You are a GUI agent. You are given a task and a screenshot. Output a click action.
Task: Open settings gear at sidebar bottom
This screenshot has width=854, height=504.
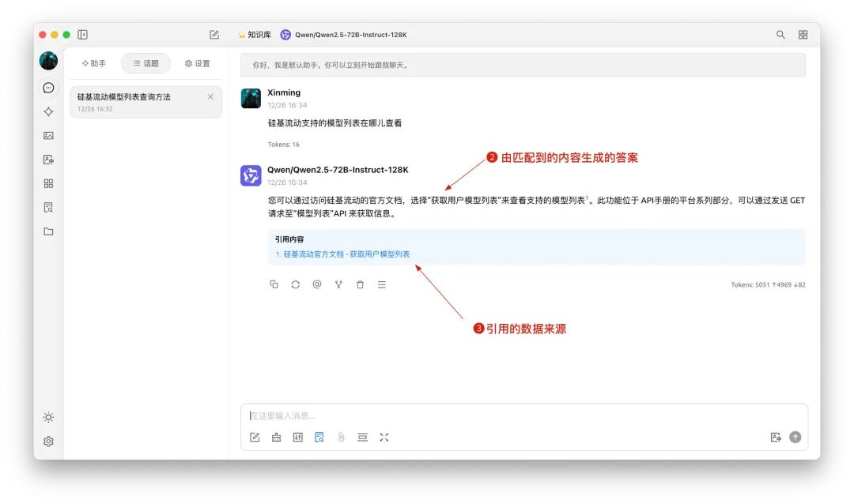point(48,442)
